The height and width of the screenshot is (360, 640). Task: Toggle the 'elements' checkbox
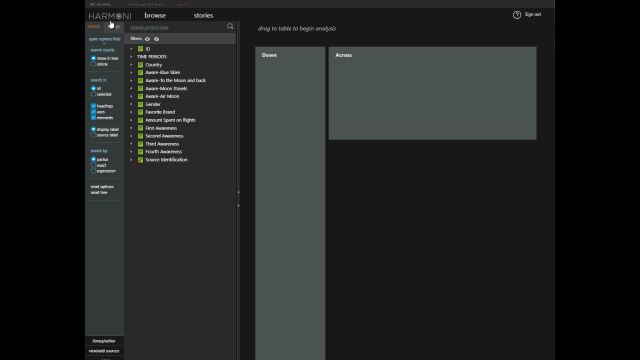93,118
